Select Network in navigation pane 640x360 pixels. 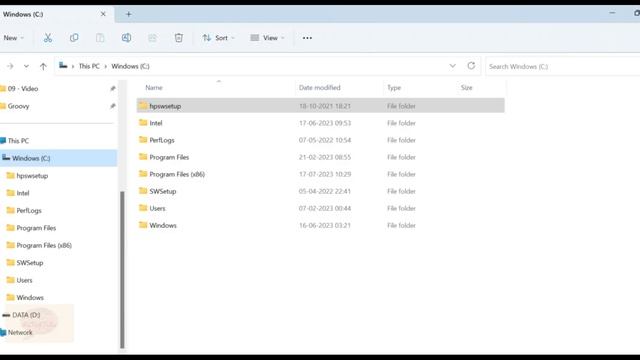point(20,333)
